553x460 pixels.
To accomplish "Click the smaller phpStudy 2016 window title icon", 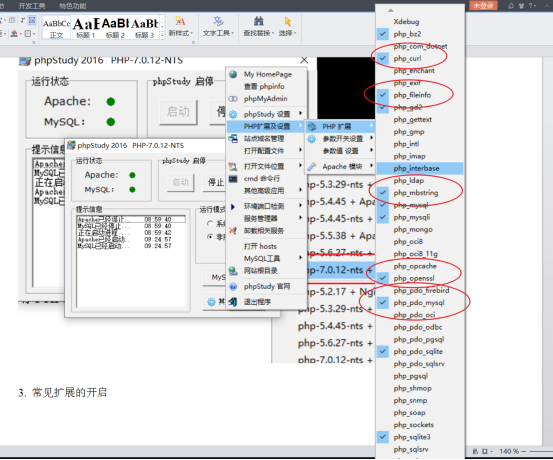I will point(71,145).
